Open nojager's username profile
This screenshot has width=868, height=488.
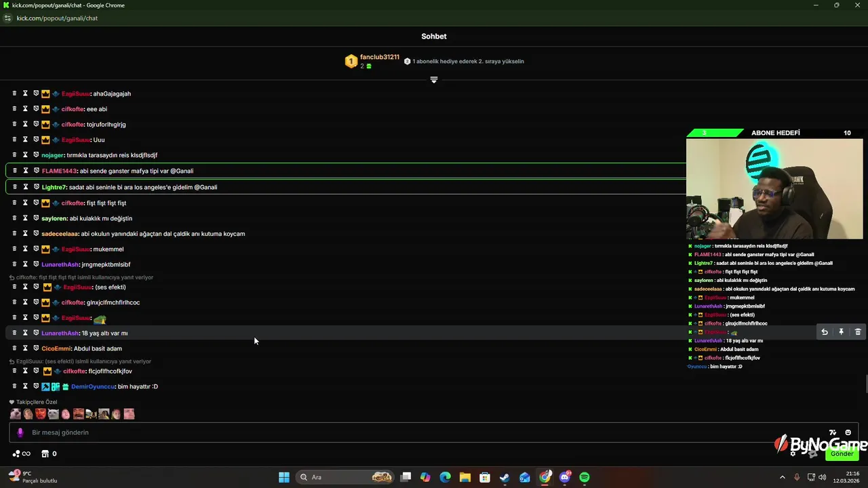coord(52,155)
